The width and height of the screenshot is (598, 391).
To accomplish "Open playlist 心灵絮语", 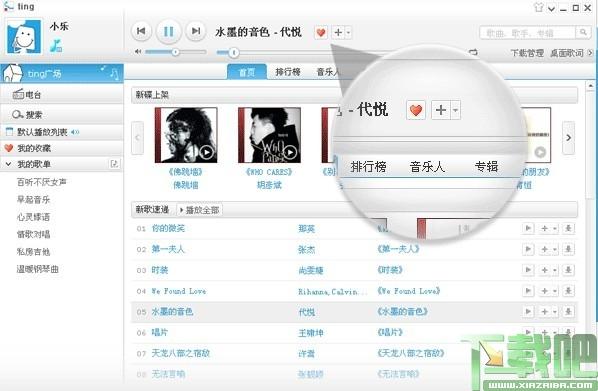I will click(34, 217).
